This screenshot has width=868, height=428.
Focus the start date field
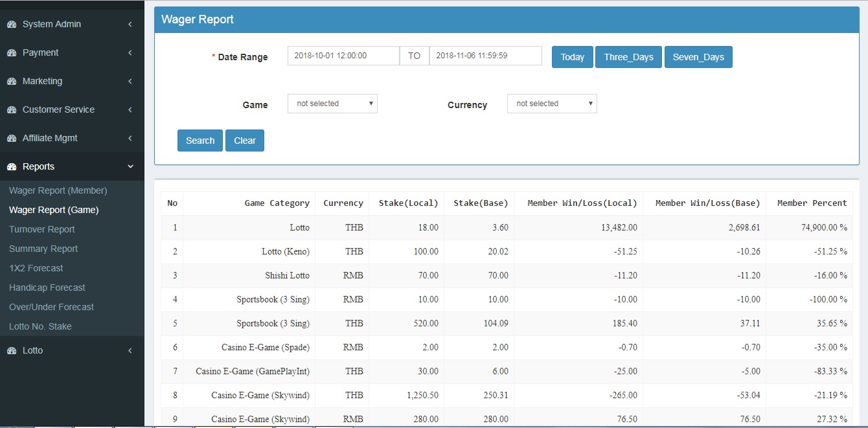click(x=343, y=56)
